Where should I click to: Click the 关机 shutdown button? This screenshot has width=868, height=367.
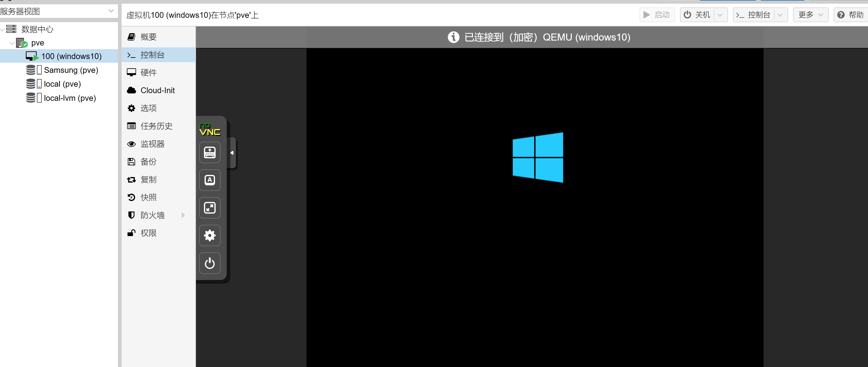697,15
